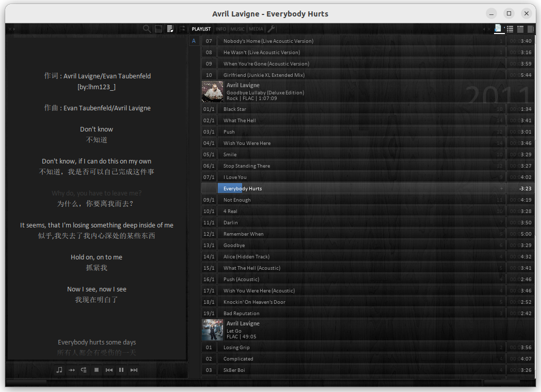Maximize the player window
The height and width of the screenshot is (392, 541).
coord(509,13)
